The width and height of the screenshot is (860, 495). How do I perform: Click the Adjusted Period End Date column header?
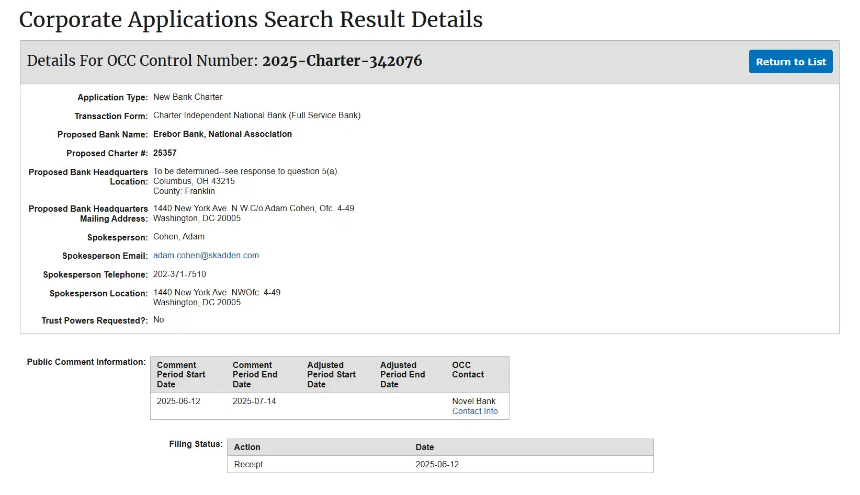402,374
